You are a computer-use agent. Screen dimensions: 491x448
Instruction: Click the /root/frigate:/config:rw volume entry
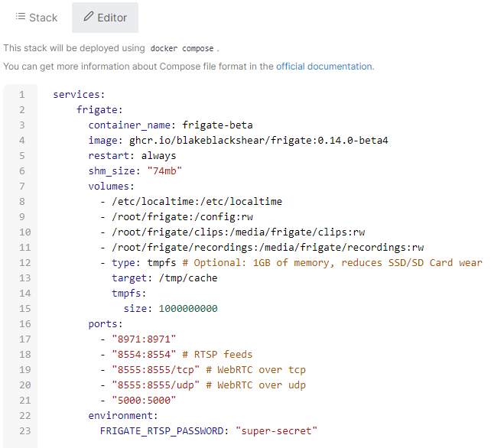182,217
